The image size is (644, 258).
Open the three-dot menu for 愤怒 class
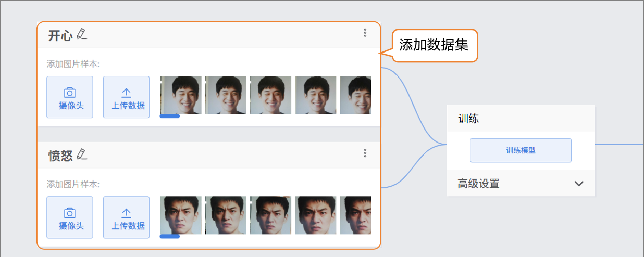(x=365, y=153)
